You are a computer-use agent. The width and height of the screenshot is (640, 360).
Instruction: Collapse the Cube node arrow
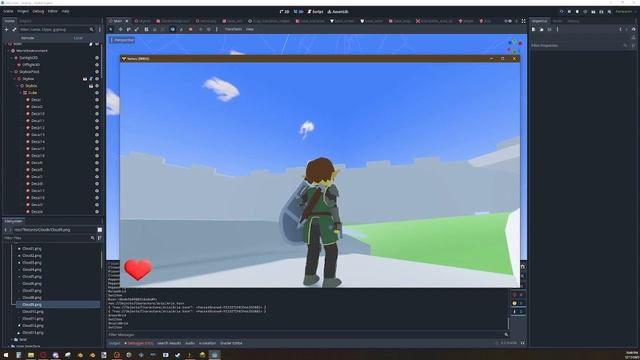tap(20, 93)
